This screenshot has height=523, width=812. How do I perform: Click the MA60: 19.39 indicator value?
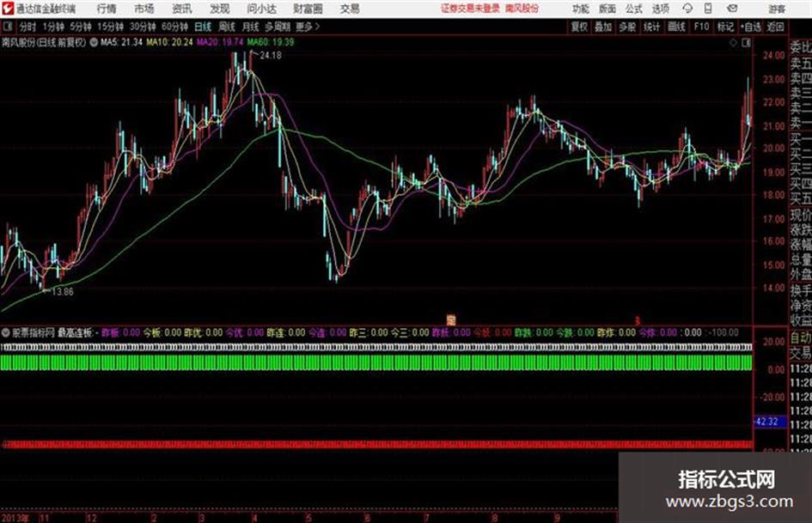(x=271, y=42)
